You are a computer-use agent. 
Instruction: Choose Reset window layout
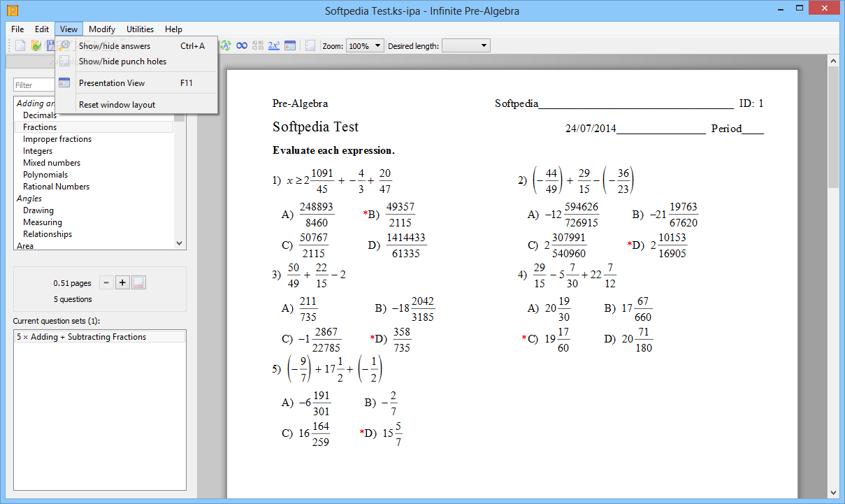(136, 105)
